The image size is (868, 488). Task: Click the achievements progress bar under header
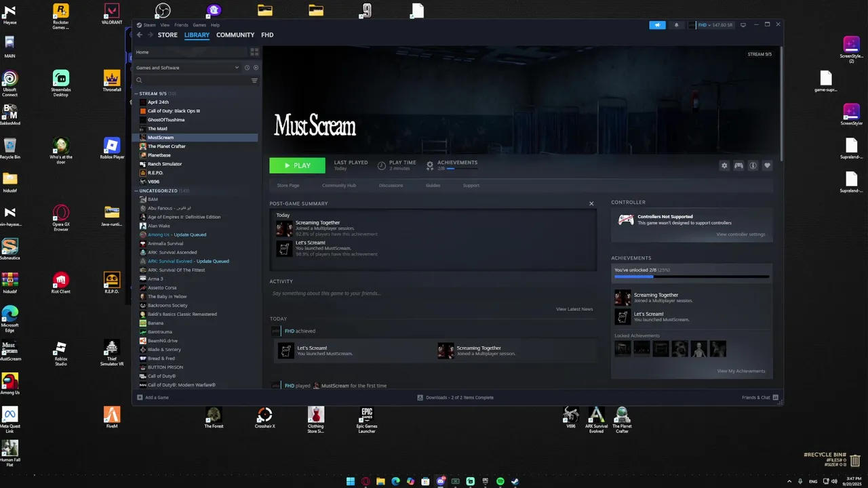coord(461,168)
